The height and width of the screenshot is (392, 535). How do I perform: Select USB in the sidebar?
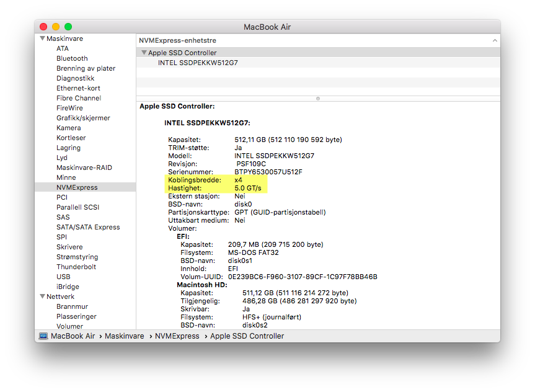[x=63, y=276]
